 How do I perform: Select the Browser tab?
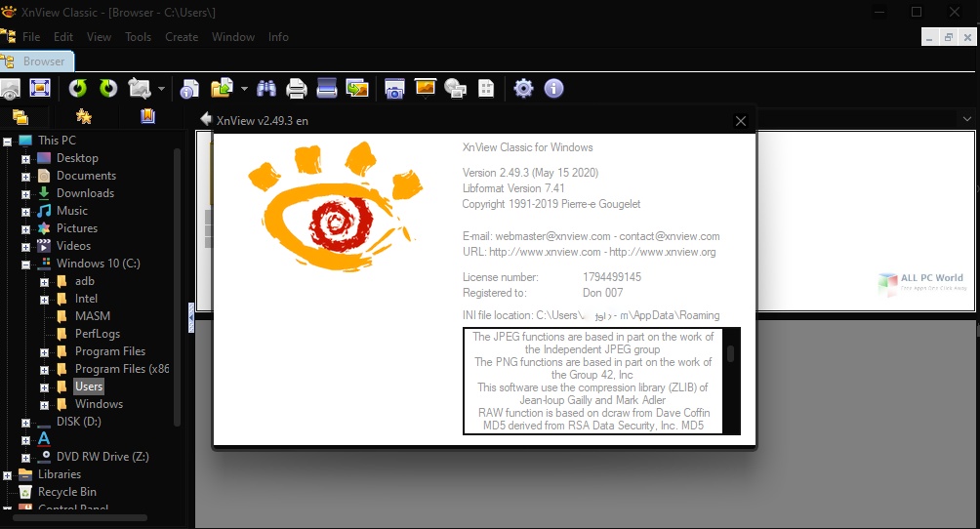37,61
